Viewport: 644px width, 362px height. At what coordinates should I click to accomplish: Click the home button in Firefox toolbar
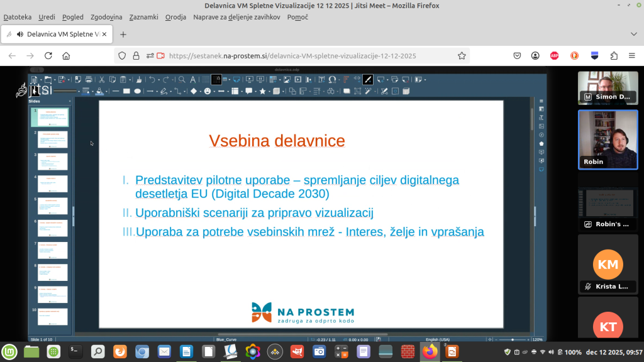(66, 56)
